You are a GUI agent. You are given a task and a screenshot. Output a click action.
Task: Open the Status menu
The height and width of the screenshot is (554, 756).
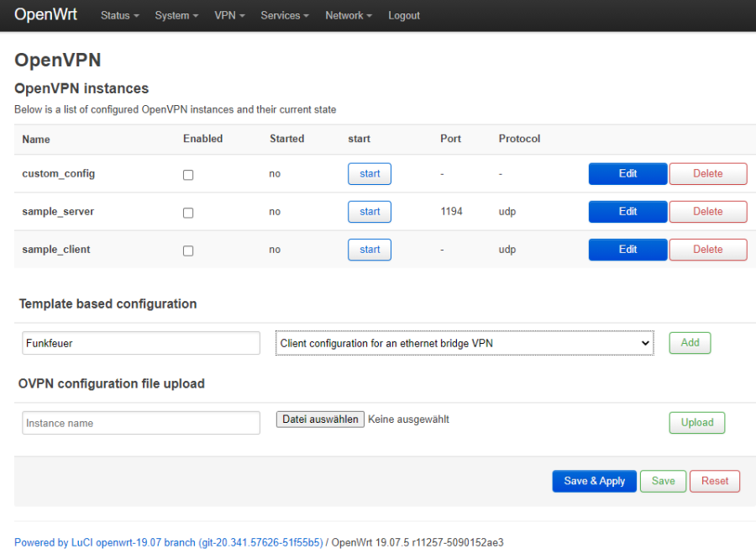click(118, 15)
